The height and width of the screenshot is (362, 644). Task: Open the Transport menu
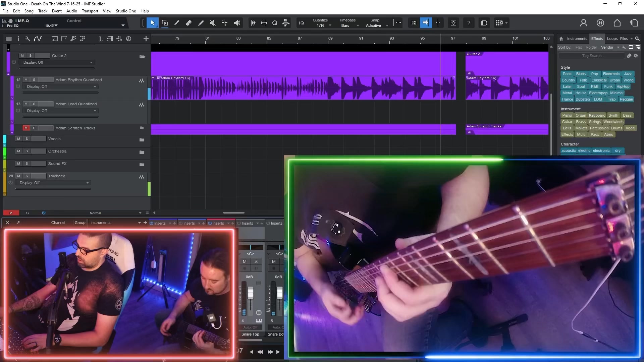90,11
